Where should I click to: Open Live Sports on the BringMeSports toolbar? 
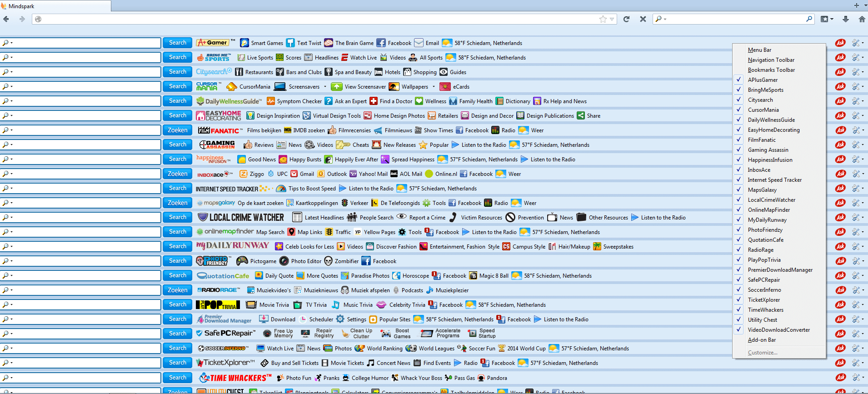(x=254, y=58)
